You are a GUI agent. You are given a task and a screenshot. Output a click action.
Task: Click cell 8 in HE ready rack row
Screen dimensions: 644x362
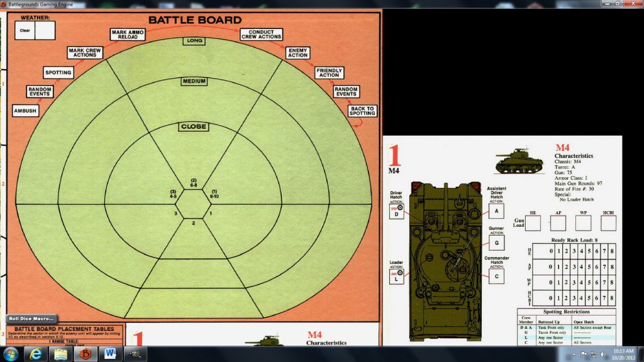(x=612, y=251)
